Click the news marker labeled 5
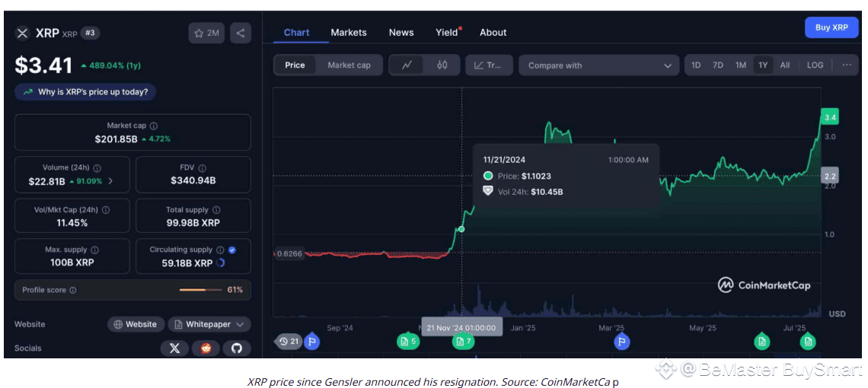This screenshot has height=388, width=868. click(x=408, y=342)
